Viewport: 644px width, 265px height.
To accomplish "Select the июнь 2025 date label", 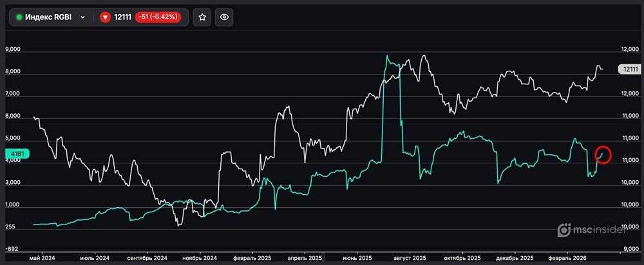I will [357, 259].
